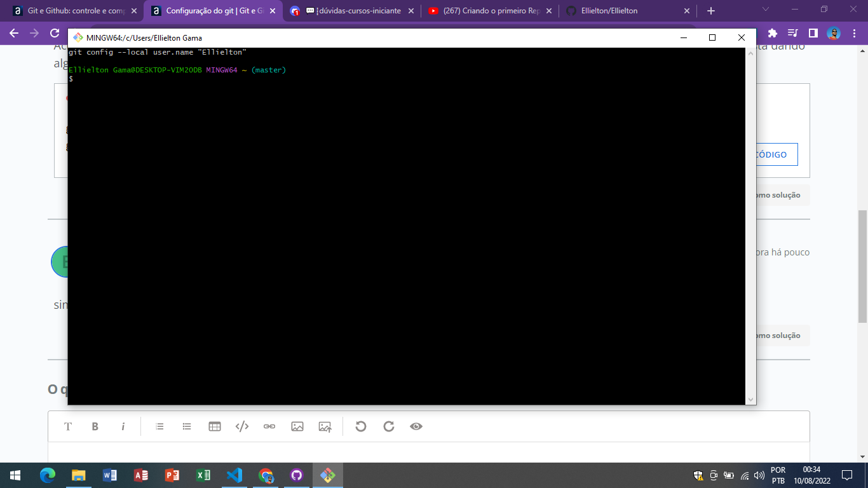
Task: Open the Chrome extensions puzzle icon
Action: tap(773, 33)
